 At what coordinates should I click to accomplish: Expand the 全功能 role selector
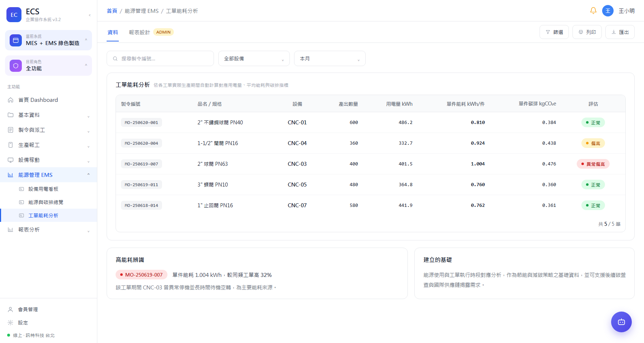[49, 66]
